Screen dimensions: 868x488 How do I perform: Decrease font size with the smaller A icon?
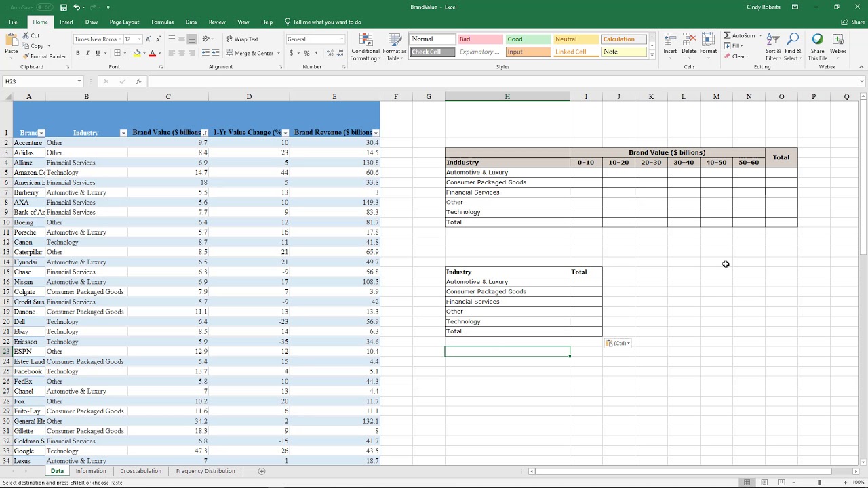click(158, 39)
